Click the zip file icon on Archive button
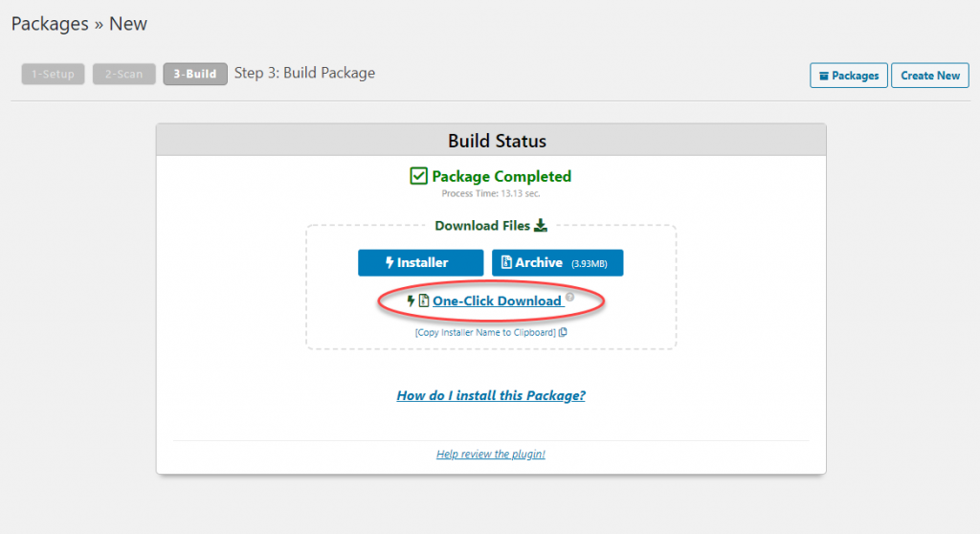 pyautogui.click(x=506, y=262)
